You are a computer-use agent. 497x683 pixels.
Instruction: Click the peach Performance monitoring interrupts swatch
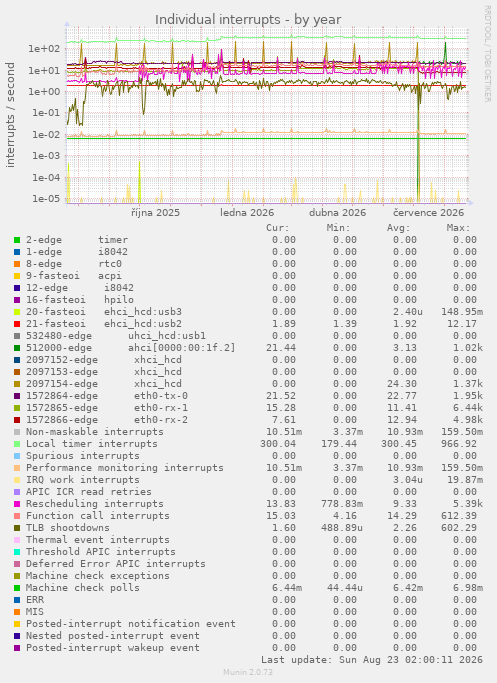click(17, 468)
